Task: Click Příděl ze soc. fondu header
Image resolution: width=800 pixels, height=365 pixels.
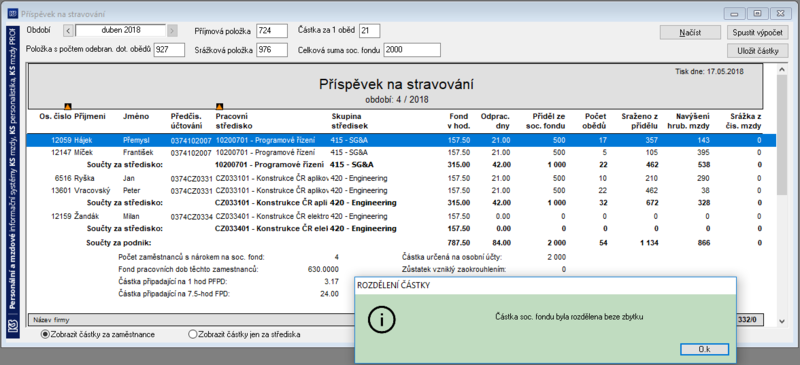Action: tap(545, 121)
